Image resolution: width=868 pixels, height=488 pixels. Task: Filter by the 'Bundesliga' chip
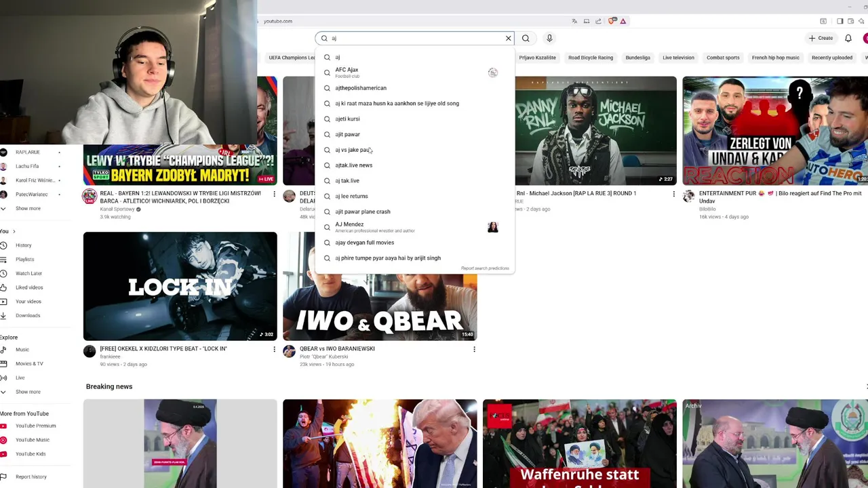click(638, 58)
